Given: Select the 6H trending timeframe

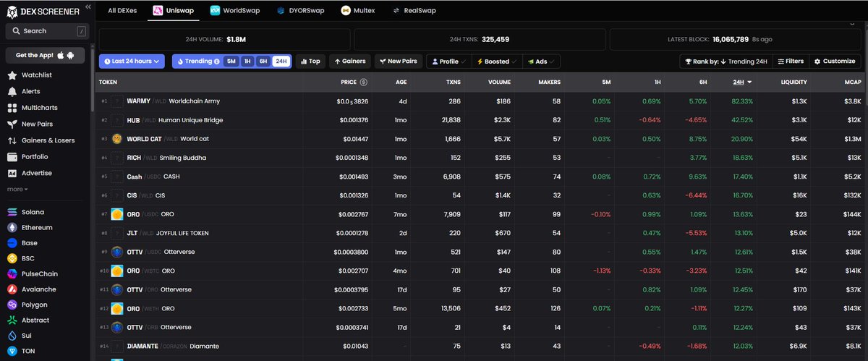Looking at the screenshot, I should click(263, 61).
